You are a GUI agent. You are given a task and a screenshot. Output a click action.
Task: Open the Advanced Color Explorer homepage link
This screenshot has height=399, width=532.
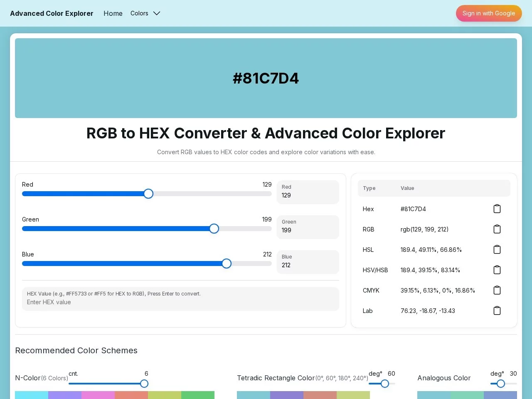(52, 13)
